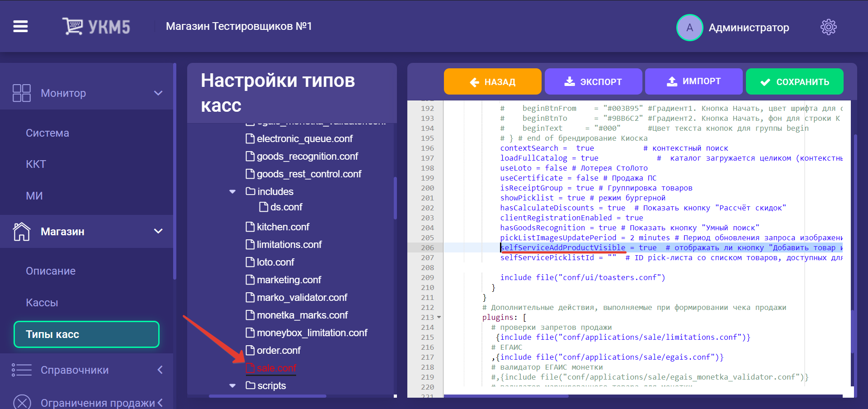
Task: Click the showPicklist = true code line
Action: [x=582, y=198]
